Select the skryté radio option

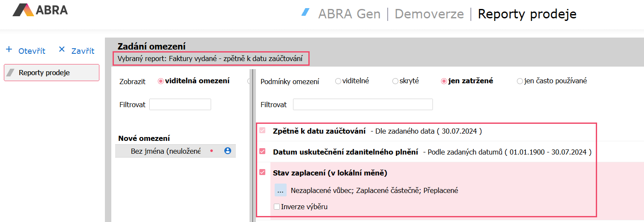(395, 81)
